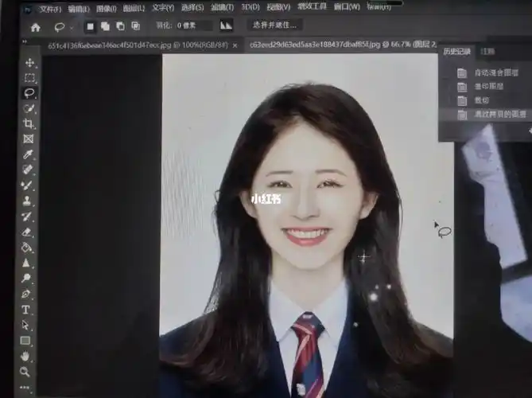Switch to the c63eed29 document tab
Screen dimensions: 532x398
click(343, 44)
